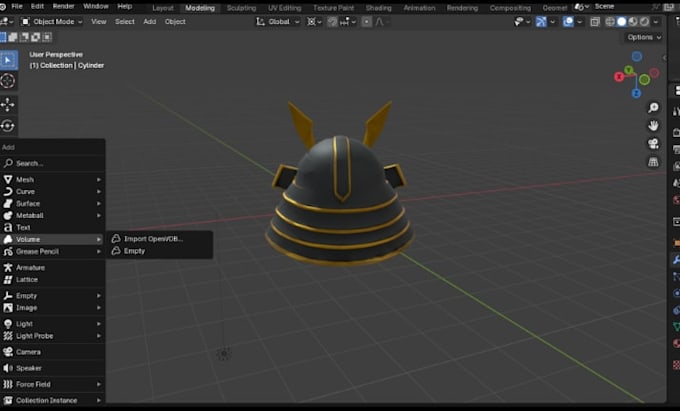Switch to wireframe shading
Image resolution: width=680 pixels, height=411 pixels.
pyautogui.click(x=610, y=22)
